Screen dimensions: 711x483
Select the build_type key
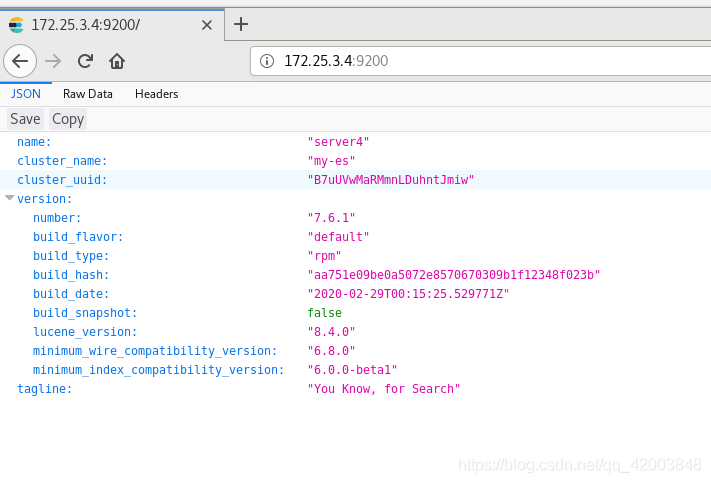pos(71,256)
